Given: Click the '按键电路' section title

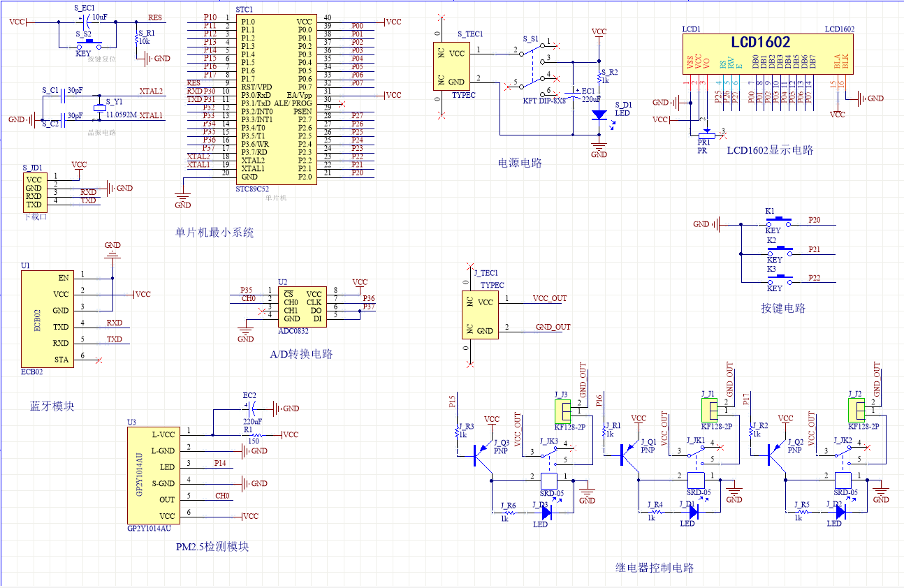Looking at the screenshot, I should point(783,308).
